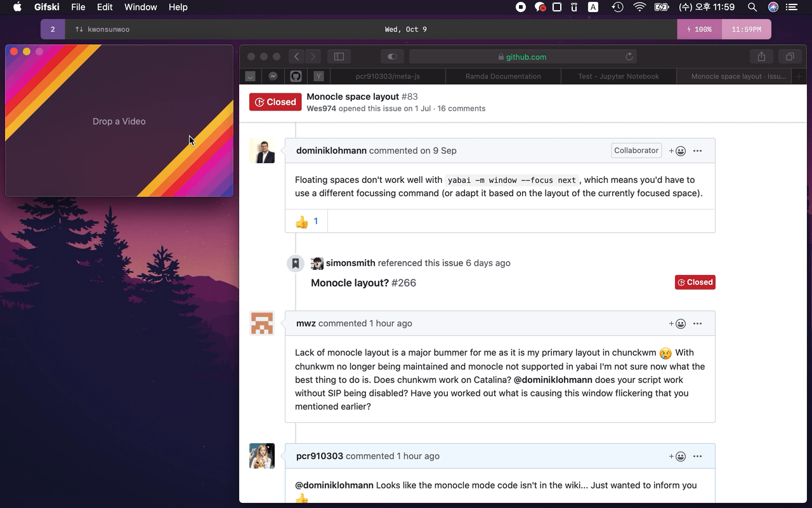Open options menu on dominiklohmann's comment
Screen dimensions: 812x508
click(x=697, y=150)
